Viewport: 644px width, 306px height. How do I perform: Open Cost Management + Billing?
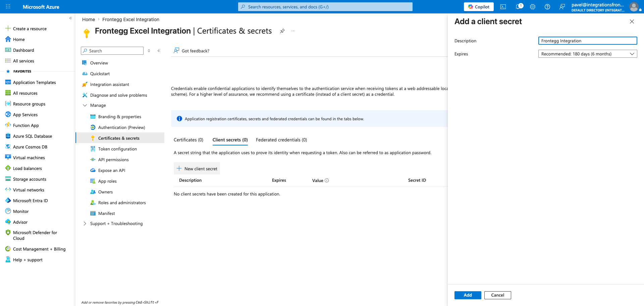point(39,249)
